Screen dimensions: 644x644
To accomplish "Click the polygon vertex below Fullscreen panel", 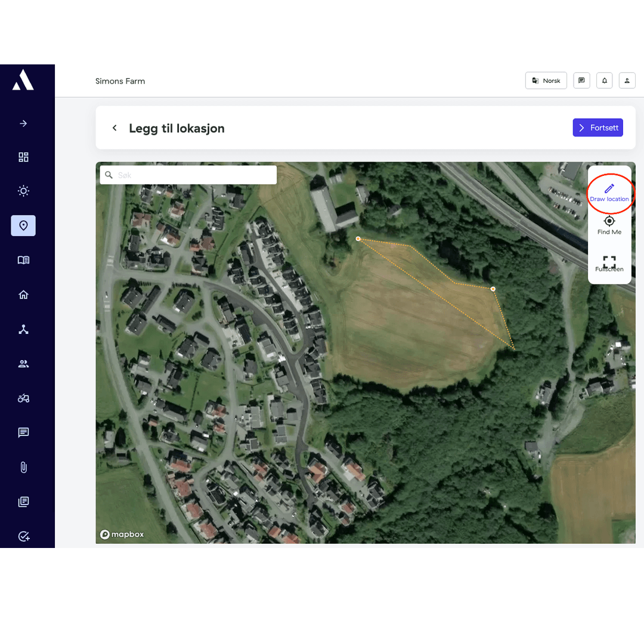I will tap(493, 289).
